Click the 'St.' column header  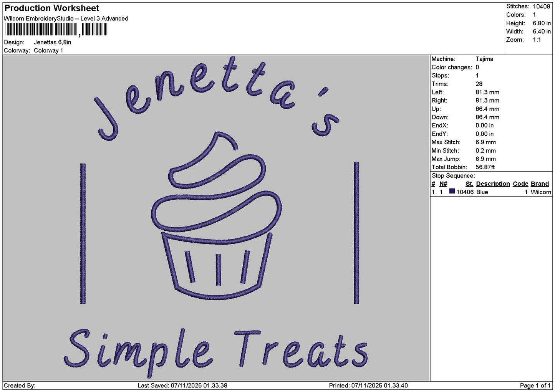pos(469,184)
